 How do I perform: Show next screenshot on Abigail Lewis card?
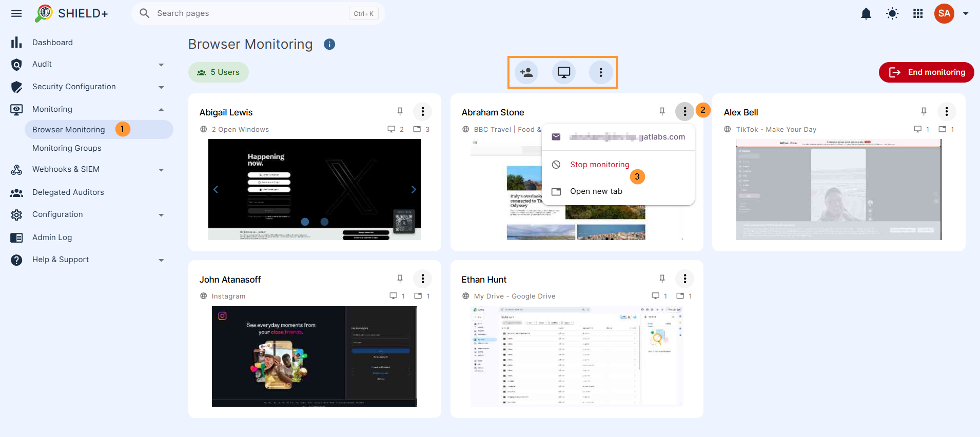(414, 189)
